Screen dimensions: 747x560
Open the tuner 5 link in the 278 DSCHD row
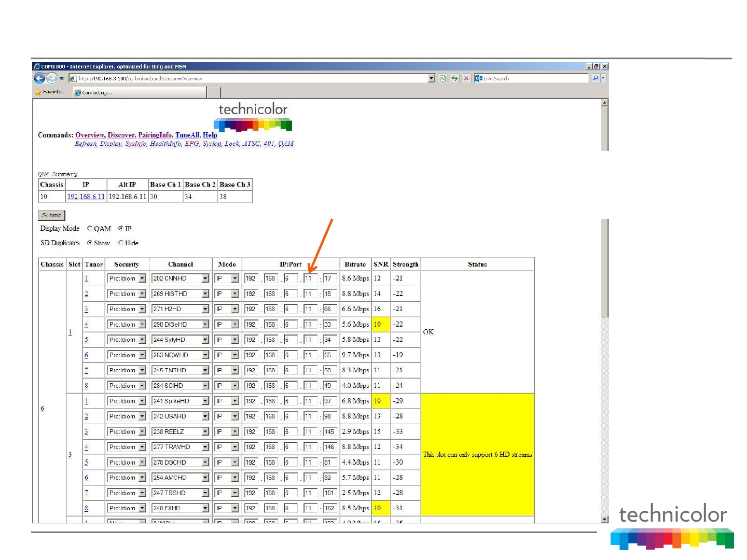(86, 462)
